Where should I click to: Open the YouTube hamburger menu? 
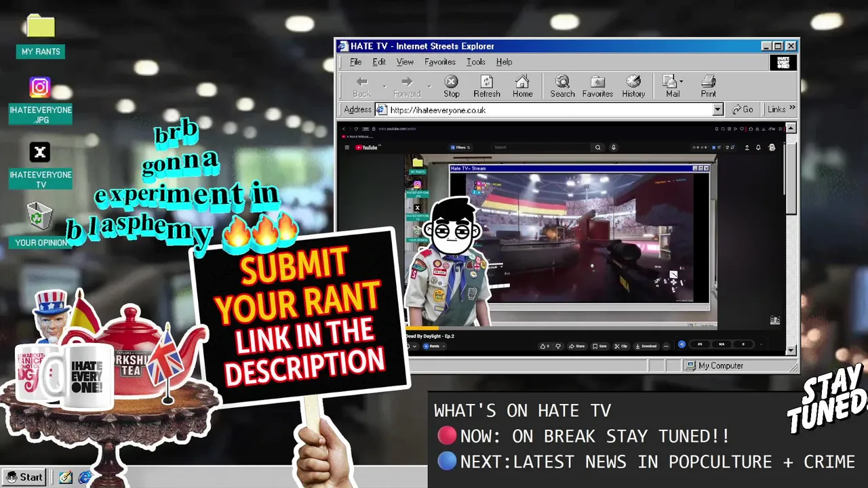[347, 147]
